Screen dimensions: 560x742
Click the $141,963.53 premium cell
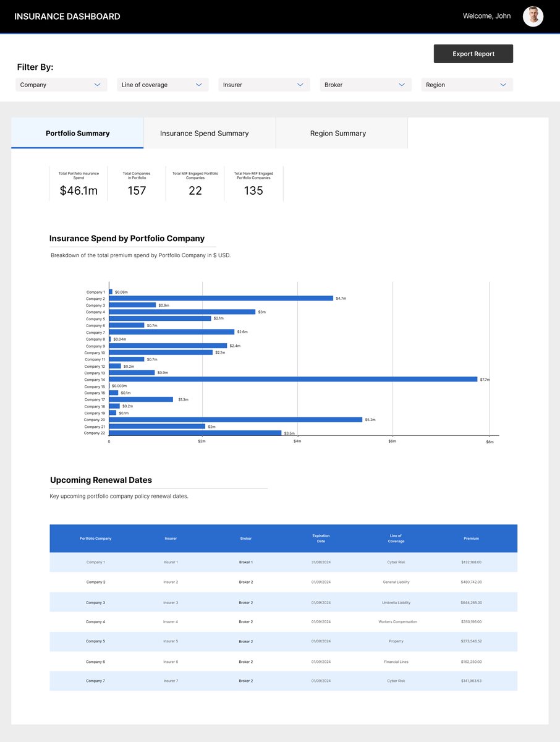(471, 681)
